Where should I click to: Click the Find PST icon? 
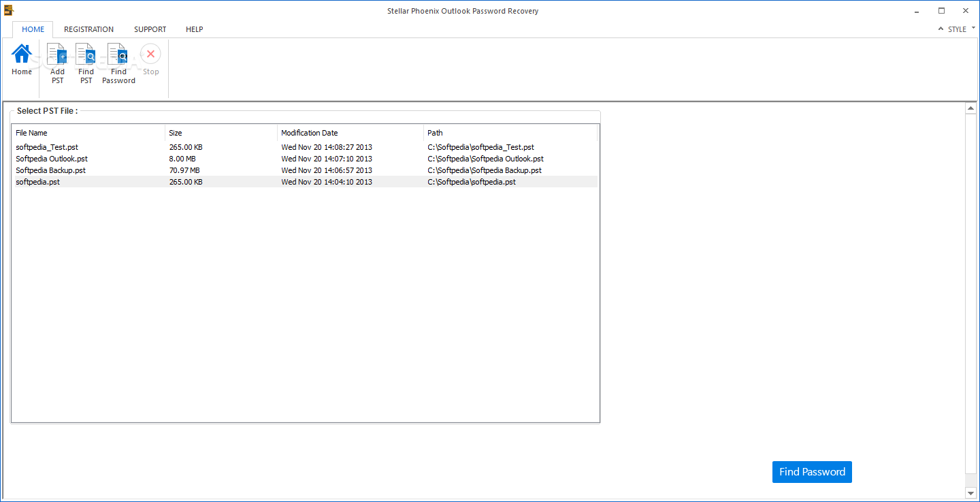click(x=86, y=54)
